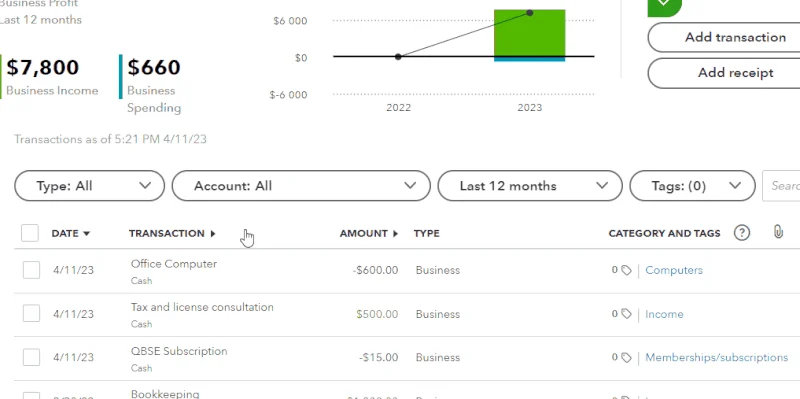Open the Type: All dropdown filter
800x399 pixels.
[90, 186]
